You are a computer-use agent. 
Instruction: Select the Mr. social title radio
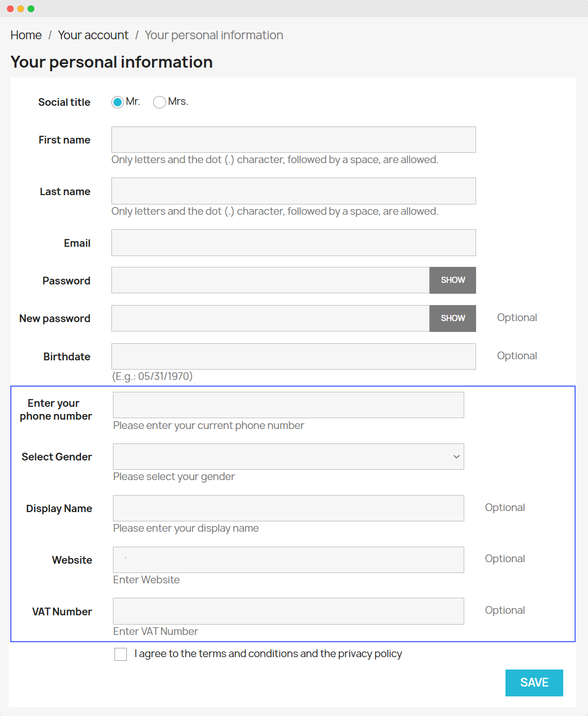(118, 102)
